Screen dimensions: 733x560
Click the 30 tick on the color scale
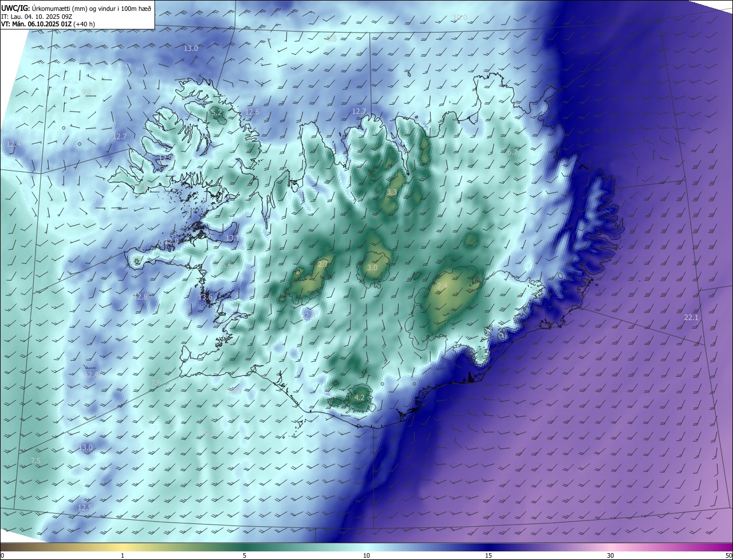610,555
